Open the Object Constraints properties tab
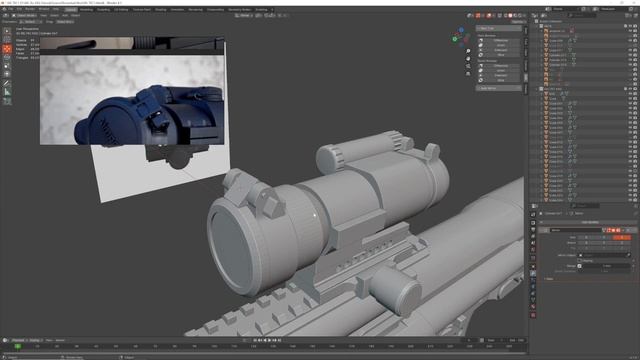 click(x=533, y=293)
